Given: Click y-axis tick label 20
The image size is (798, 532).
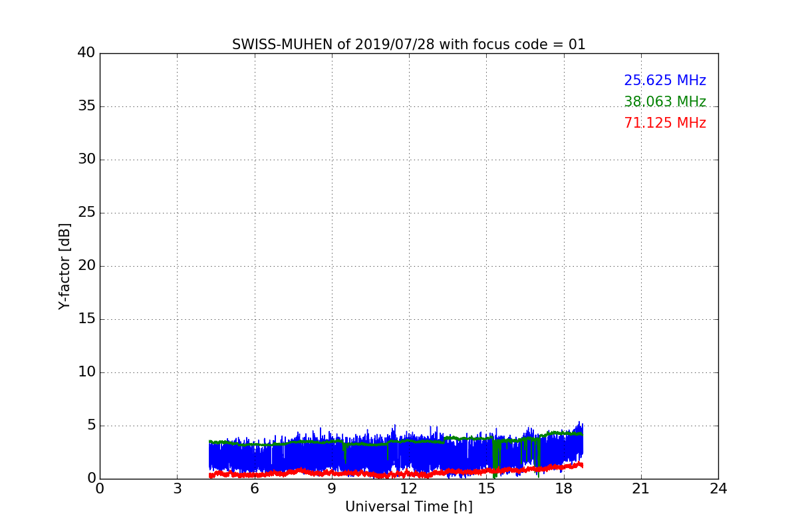Looking at the screenshot, I should 86,266.
